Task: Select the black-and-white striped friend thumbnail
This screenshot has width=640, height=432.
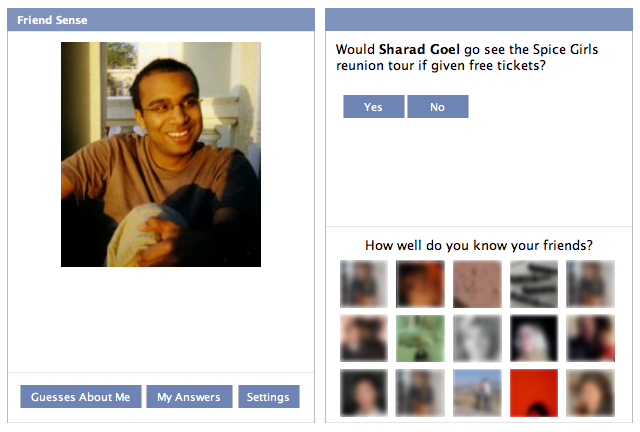Action: (533, 284)
